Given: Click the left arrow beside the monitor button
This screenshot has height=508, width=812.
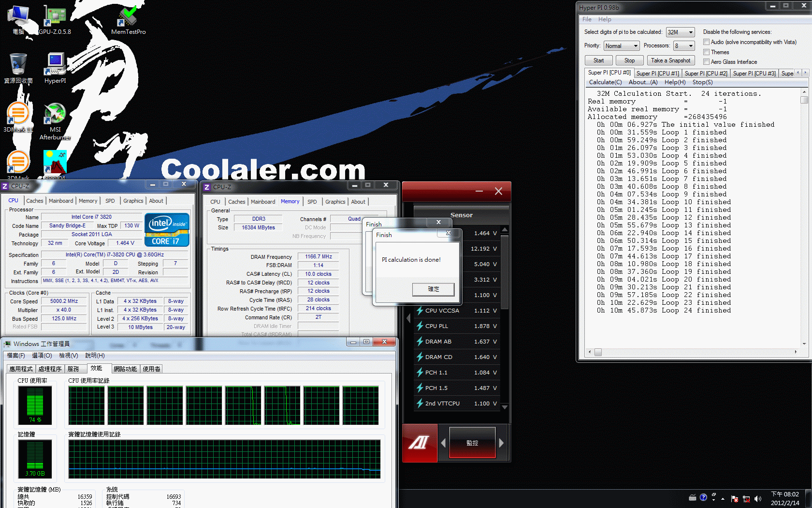Looking at the screenshot, I should (443, 443).
